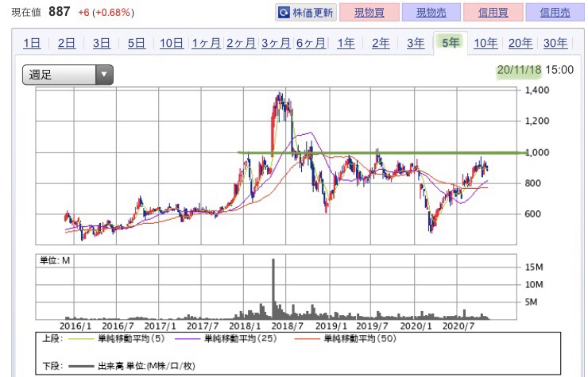
Task: Open the 週足 candle interval dropdown
Action: coord(68,75)
